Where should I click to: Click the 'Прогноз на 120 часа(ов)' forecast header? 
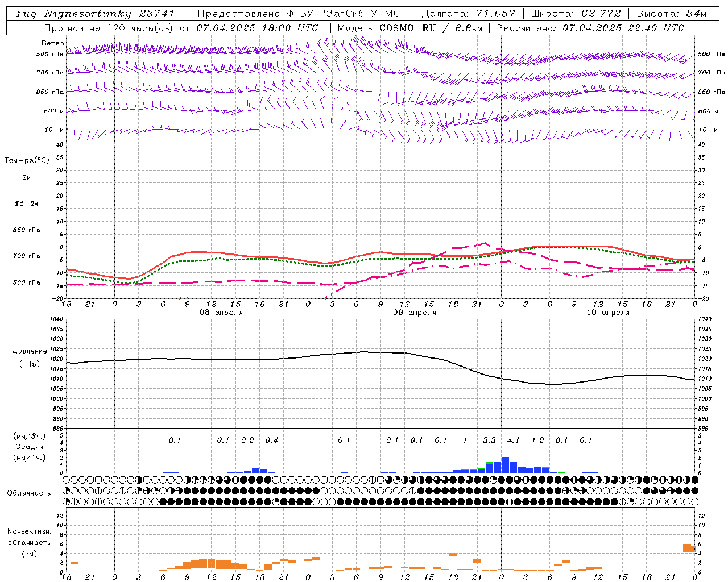(x=109, y=28)
